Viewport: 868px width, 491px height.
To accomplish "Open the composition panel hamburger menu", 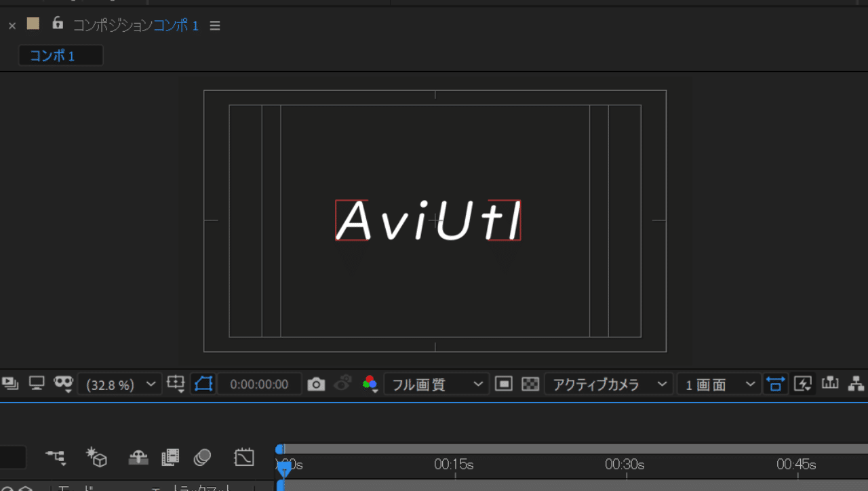I will [215, 26].
